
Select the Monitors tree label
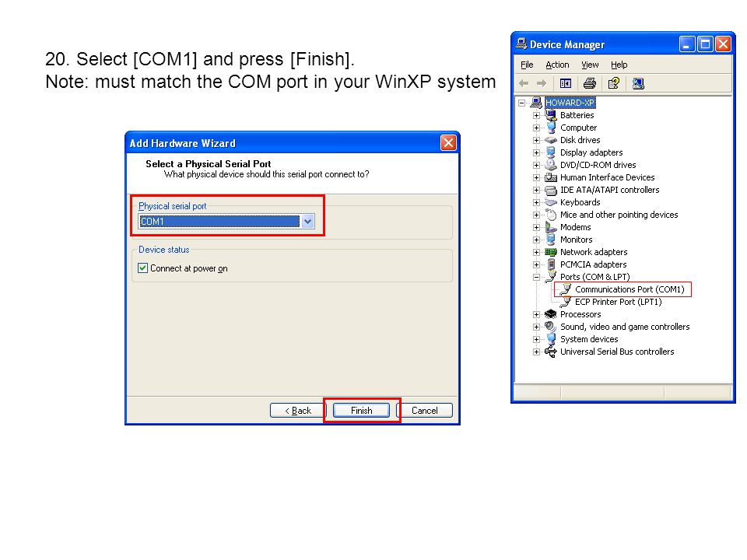pos(576,240)
